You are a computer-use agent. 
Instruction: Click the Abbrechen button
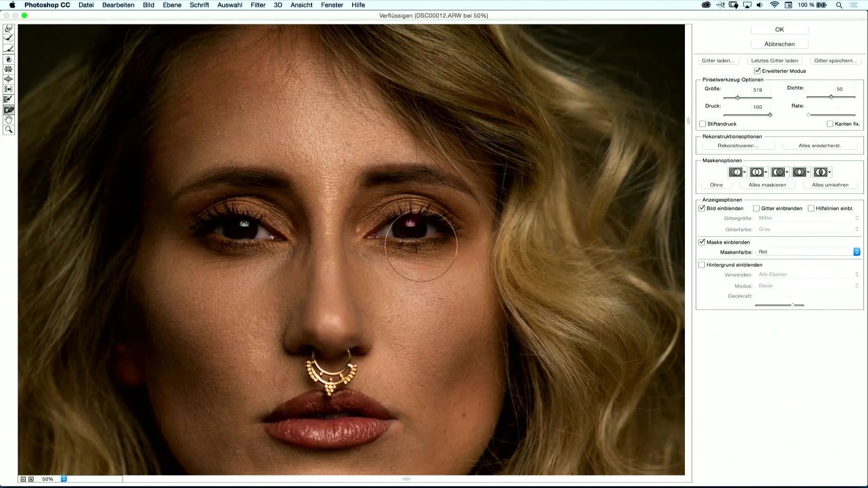[x=779, y=44]
